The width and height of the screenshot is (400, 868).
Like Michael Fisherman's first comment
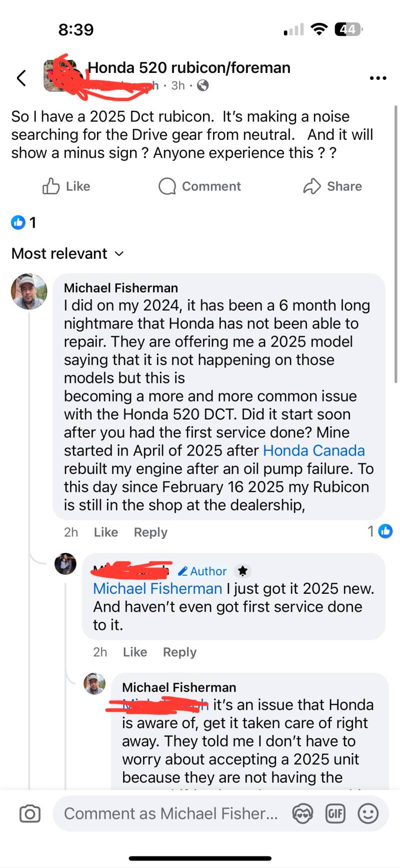[x=105, y=532]
